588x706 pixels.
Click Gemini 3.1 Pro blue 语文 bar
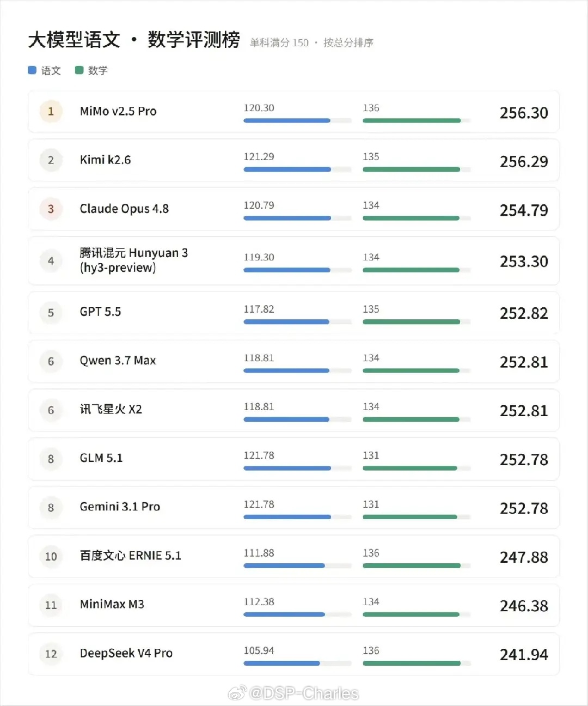(287, 516)
